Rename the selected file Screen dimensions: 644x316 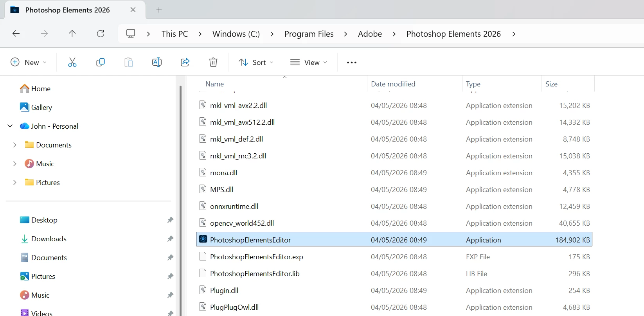point(157,62)
